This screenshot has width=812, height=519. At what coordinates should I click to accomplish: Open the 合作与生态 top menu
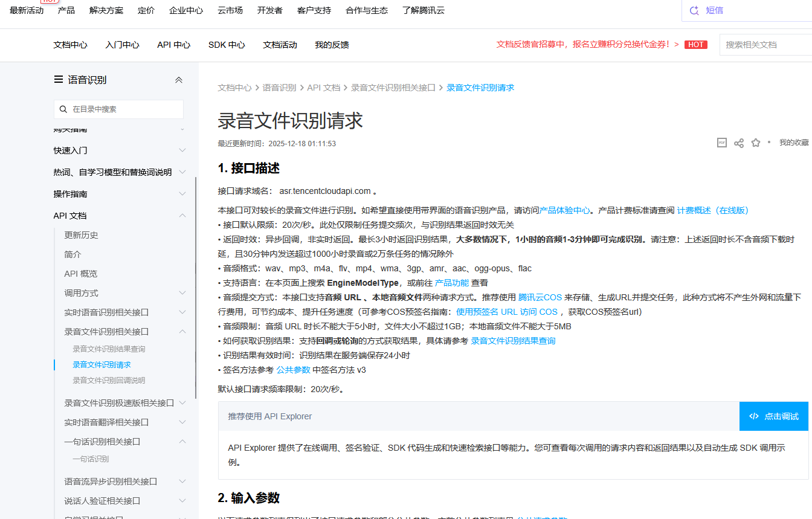tap(367, 10)
